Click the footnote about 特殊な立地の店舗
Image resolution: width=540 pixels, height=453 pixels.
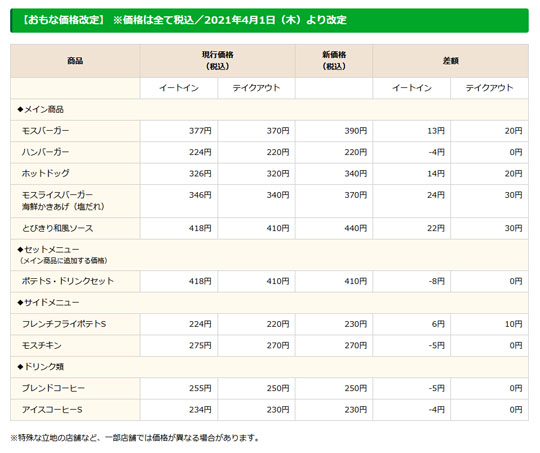pos(135,438)
